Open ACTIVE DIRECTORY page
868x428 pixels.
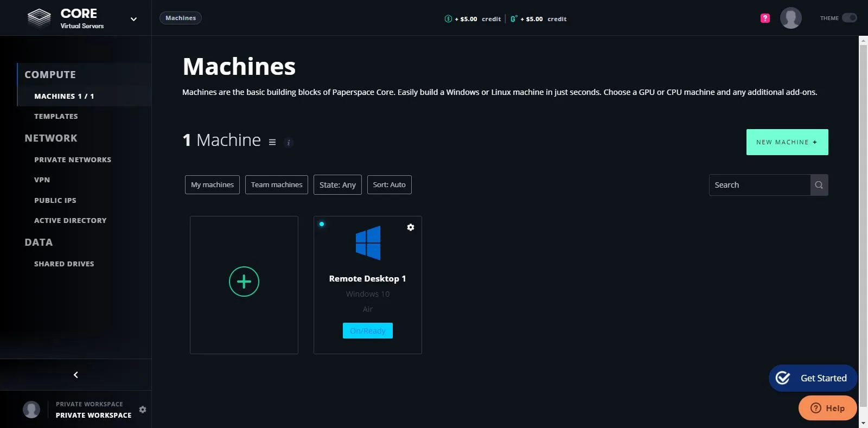pyautogui.click(x=71, y=220)
